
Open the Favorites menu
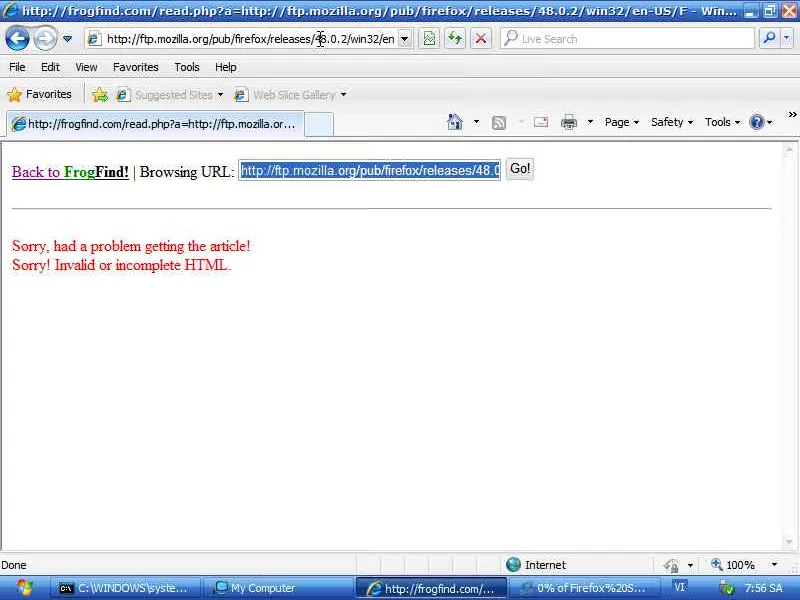pyautogui.click(x=136, y=67)
